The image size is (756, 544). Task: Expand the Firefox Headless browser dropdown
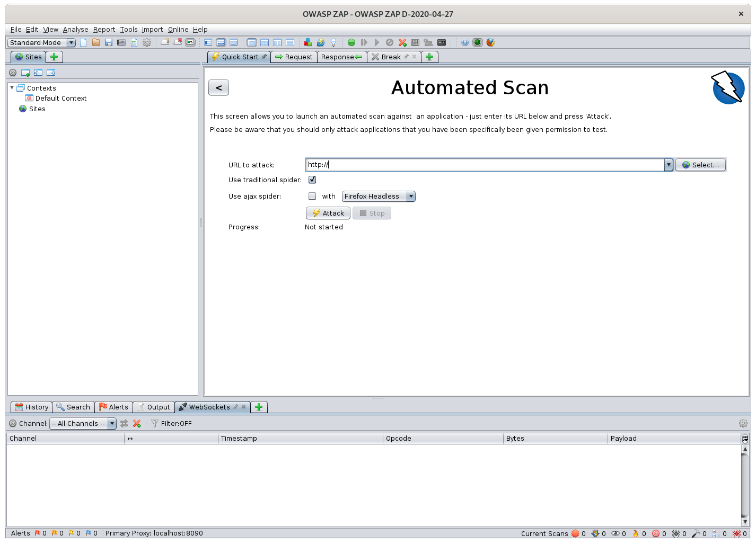coord(379,196)
